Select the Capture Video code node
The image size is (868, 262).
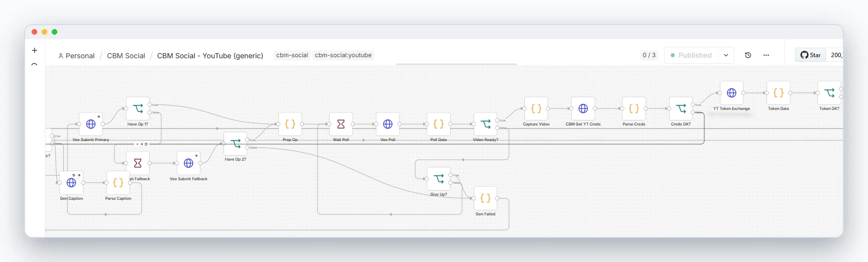(536, 108)
